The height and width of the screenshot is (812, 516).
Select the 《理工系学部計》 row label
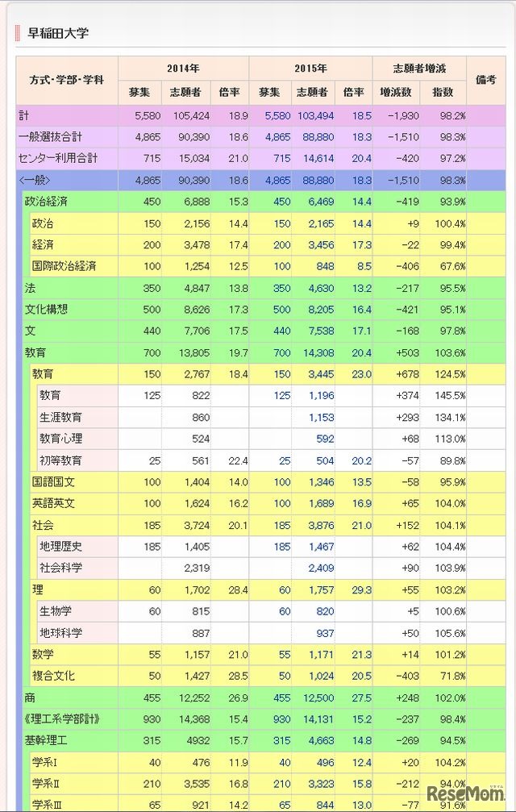[x=61, y=718]
